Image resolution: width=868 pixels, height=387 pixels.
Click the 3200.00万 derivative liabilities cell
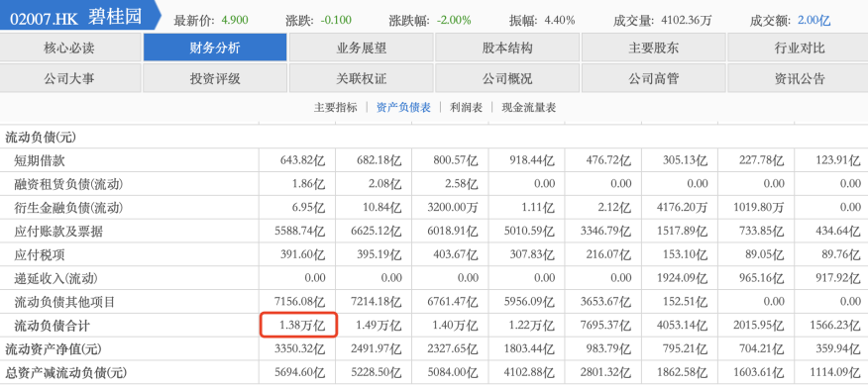pos(452,208)
